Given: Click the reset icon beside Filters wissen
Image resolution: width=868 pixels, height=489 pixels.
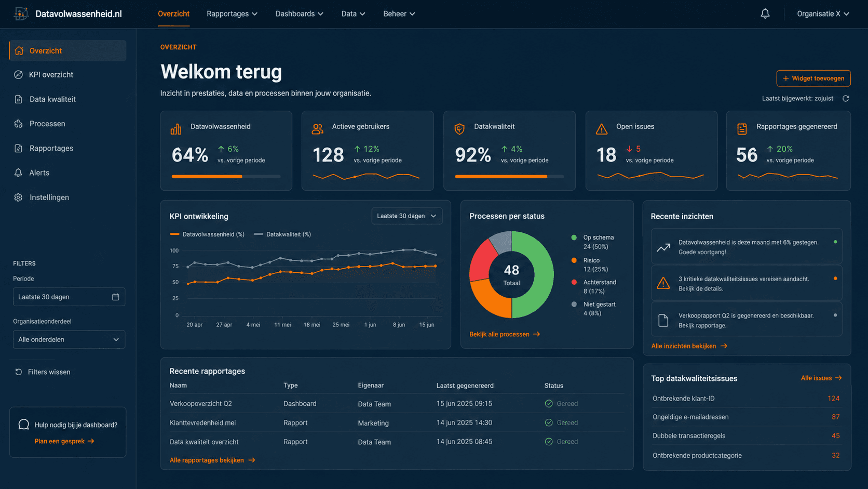Looking at the screenshot, I should click(19, 372).
